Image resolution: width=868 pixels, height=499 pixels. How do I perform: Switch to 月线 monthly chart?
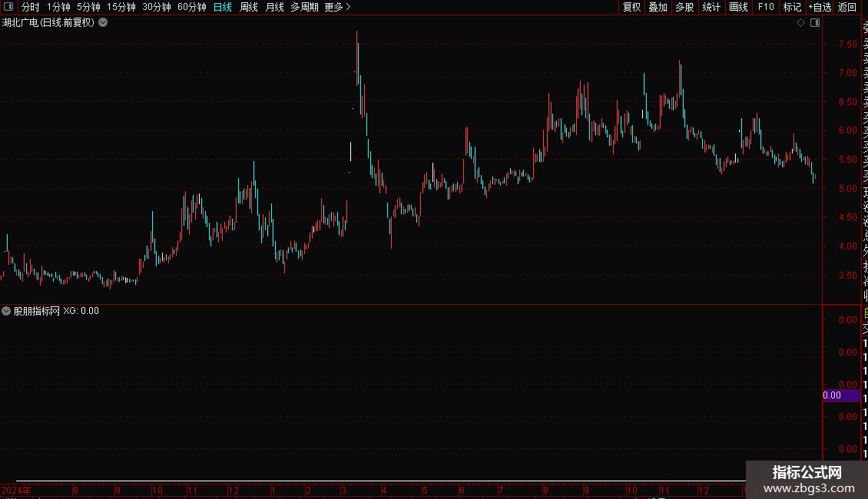(274, 7)
